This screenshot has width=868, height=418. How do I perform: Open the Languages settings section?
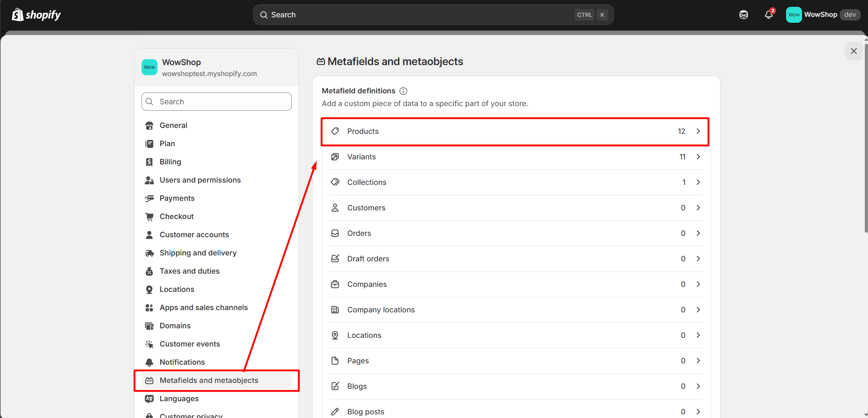[179, 399]
